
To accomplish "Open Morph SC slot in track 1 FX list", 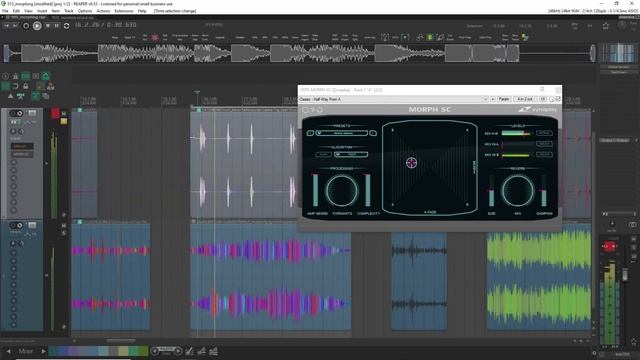I will click(x=22, y=154).
